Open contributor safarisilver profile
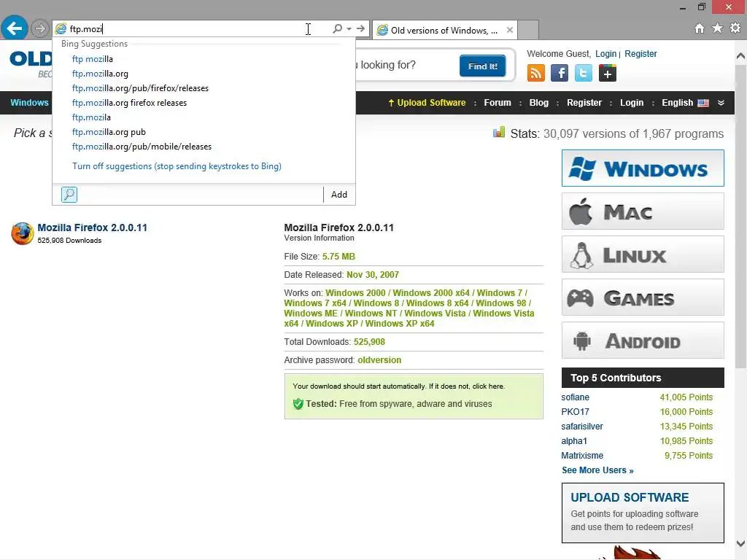The image size is (747, 560). [581, 427]
